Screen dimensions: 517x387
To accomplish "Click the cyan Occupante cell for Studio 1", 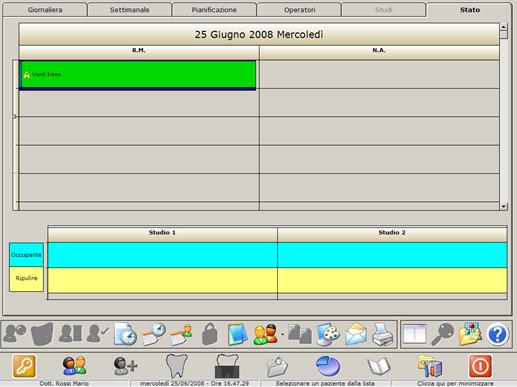I will tap(162, 255).
